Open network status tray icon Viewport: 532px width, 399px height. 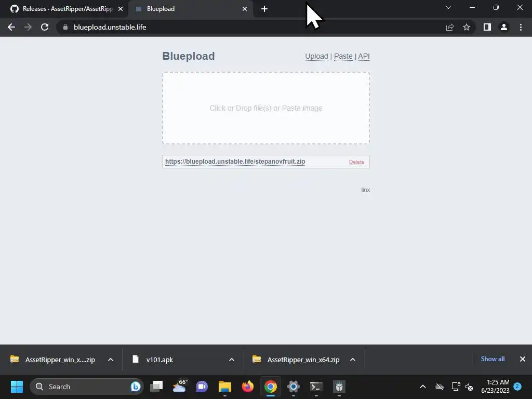click(x=456, y=387)
